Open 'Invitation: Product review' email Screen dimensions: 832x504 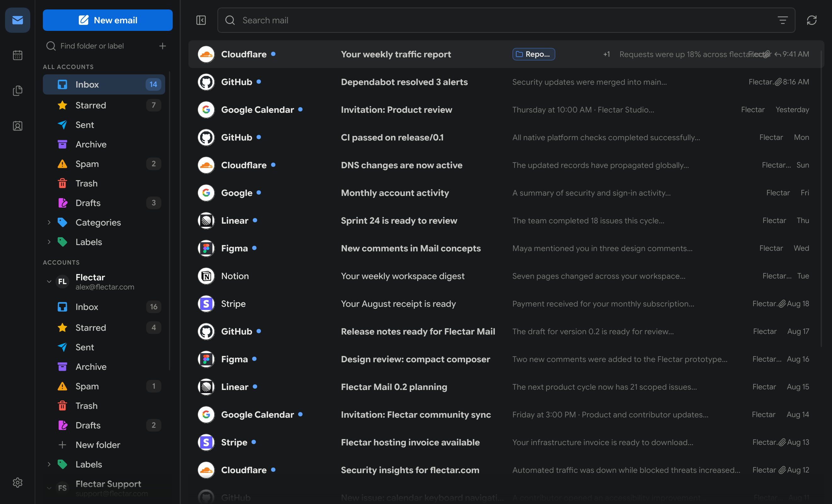506,110
